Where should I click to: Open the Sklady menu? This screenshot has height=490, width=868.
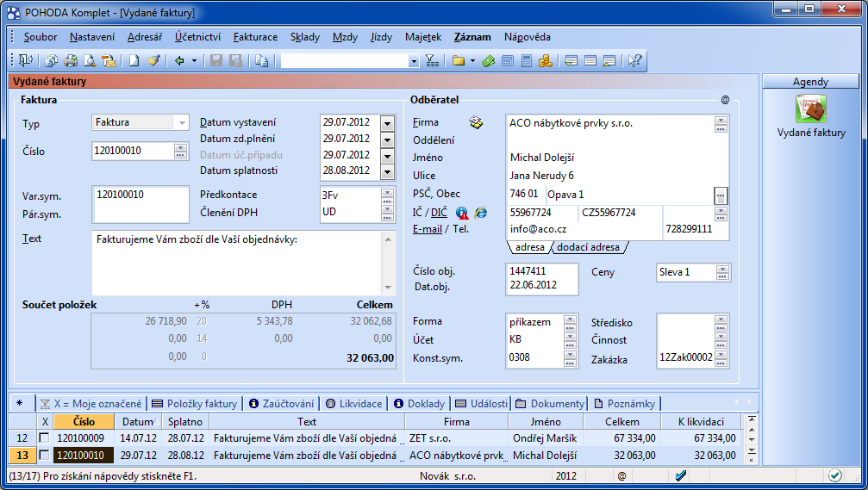coord(305,37)
